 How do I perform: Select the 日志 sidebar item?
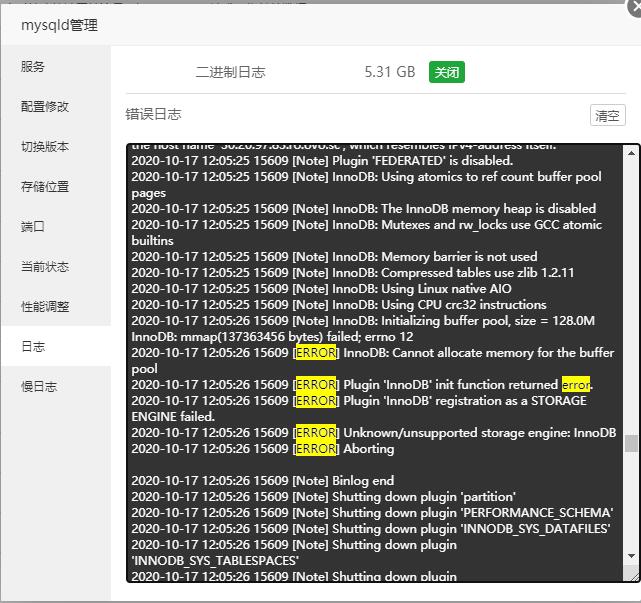point(56,347)
